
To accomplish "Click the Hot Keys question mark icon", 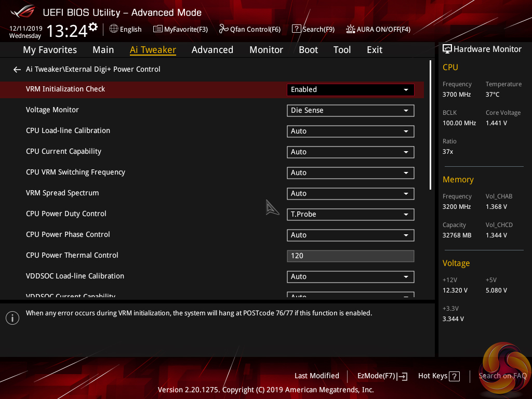I will [x=454, y=376].
